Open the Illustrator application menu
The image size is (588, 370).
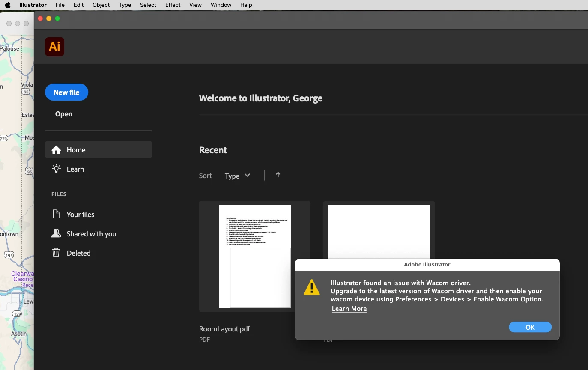[33, 5]
